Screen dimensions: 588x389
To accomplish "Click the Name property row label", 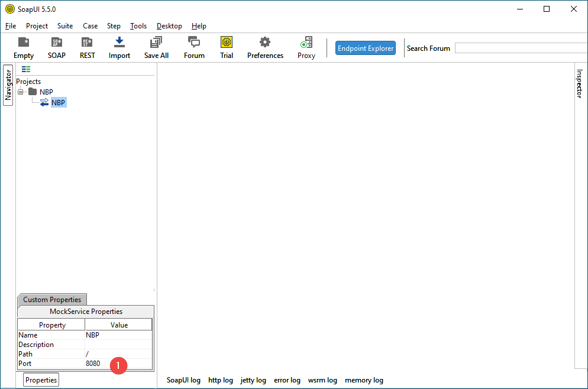I will point(28,335).
